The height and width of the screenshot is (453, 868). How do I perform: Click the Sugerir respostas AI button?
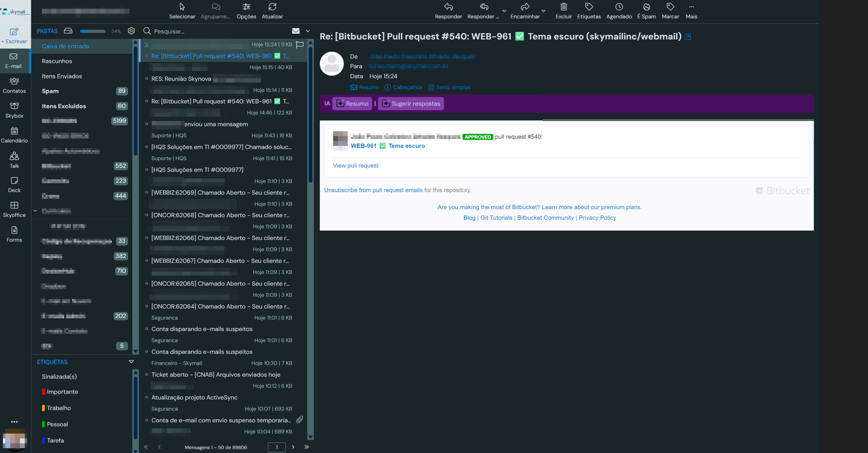tap(411, 104)
